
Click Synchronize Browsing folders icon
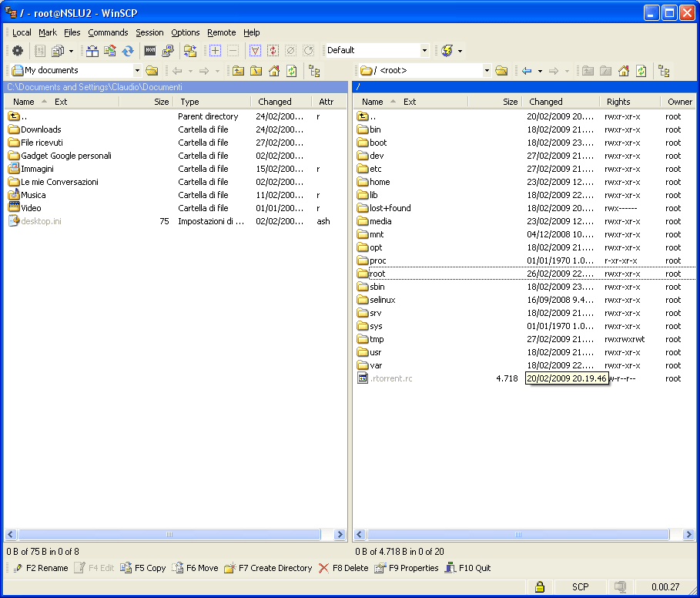[190, 50]
